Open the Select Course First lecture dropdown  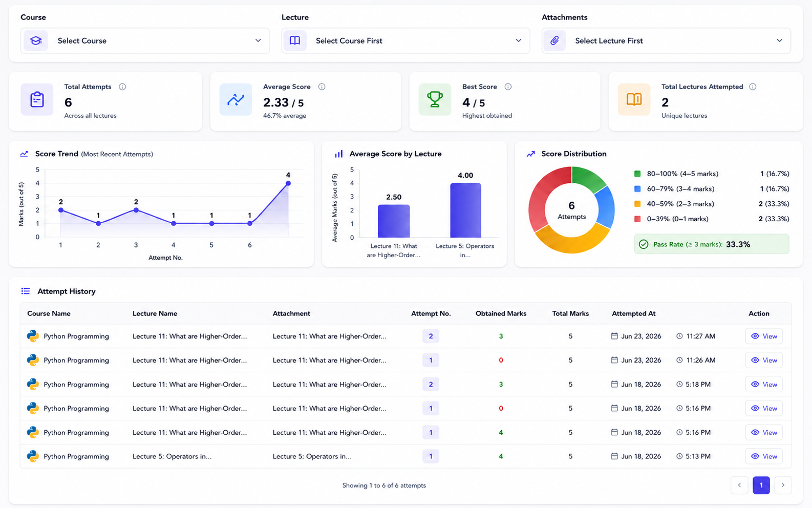(405, 40)
